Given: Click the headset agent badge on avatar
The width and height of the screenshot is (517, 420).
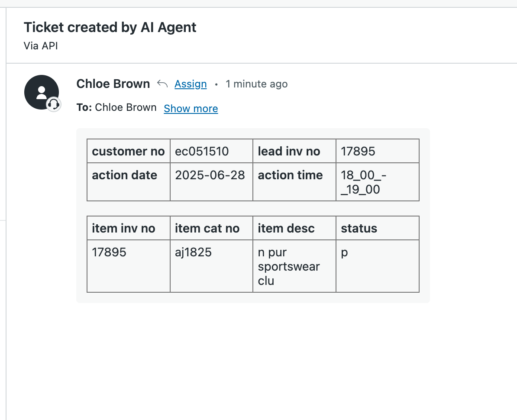Looking at the screenshot, I should (54, 104).
